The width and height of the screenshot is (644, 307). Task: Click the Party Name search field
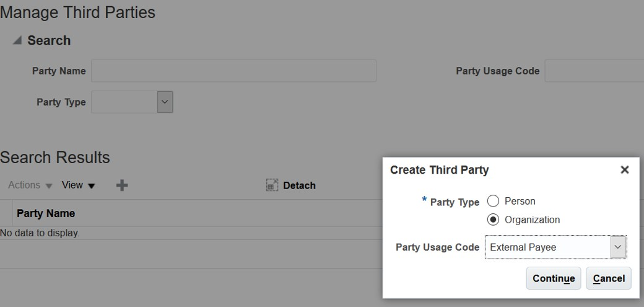click(x=233, y=71)
